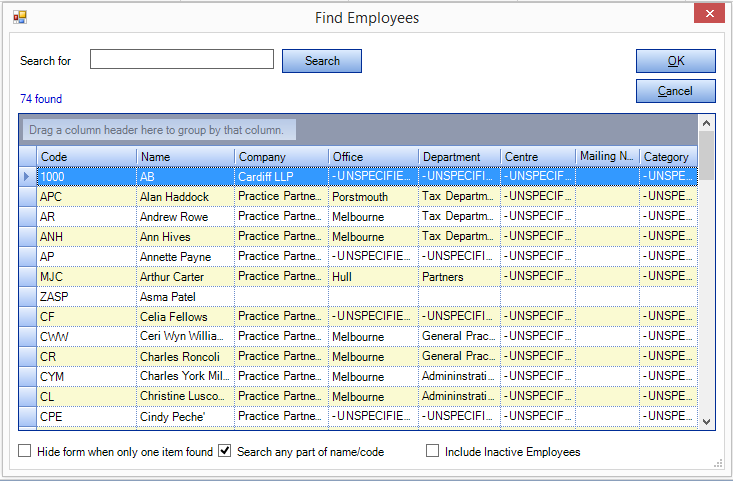This screenshot has height=481, width=733.
Task: Click the row selector beside ZASP
Action: click(x=28, y=297)
